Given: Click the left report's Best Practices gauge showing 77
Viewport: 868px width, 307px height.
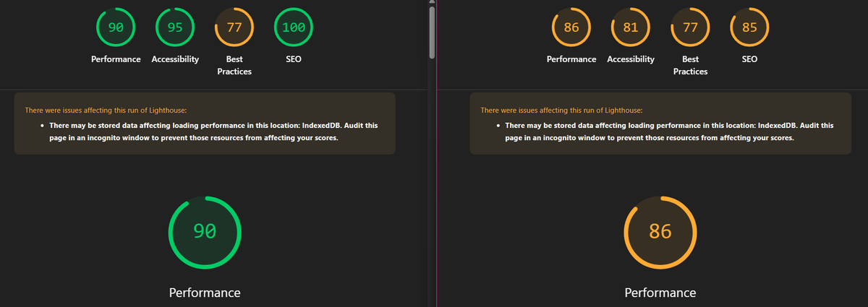Looking at the screenshot, I should pyautogui.click(x=234, y=27).
